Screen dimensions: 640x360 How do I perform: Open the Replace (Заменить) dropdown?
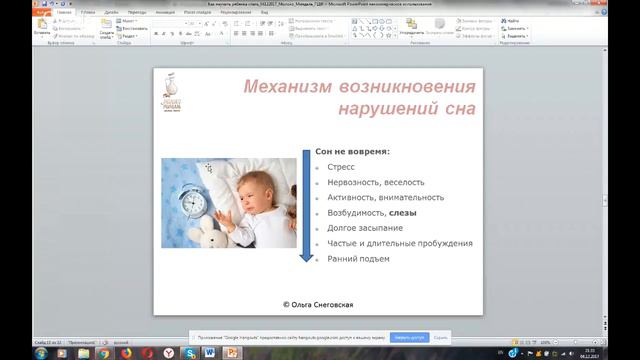(515, 29)
